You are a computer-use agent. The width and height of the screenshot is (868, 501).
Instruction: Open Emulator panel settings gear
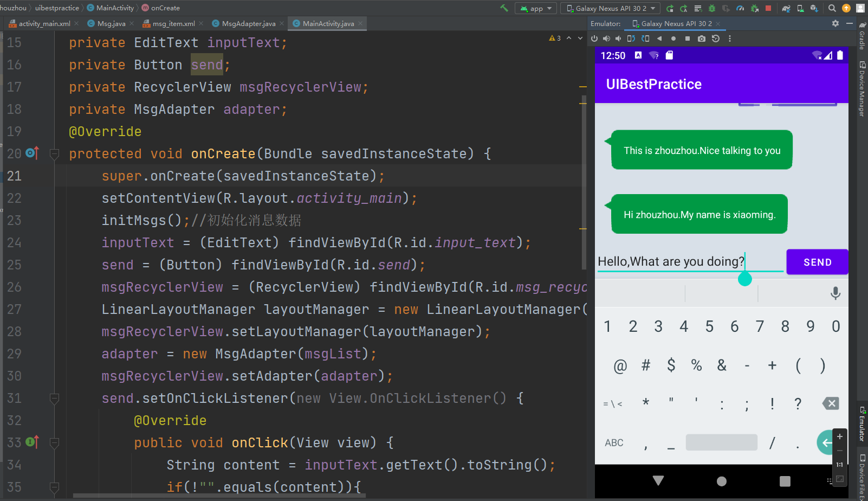[x=835, y=23]
